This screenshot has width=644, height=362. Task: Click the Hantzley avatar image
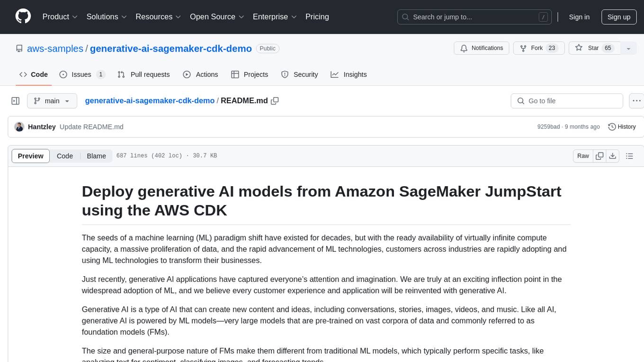pos(19,127)
